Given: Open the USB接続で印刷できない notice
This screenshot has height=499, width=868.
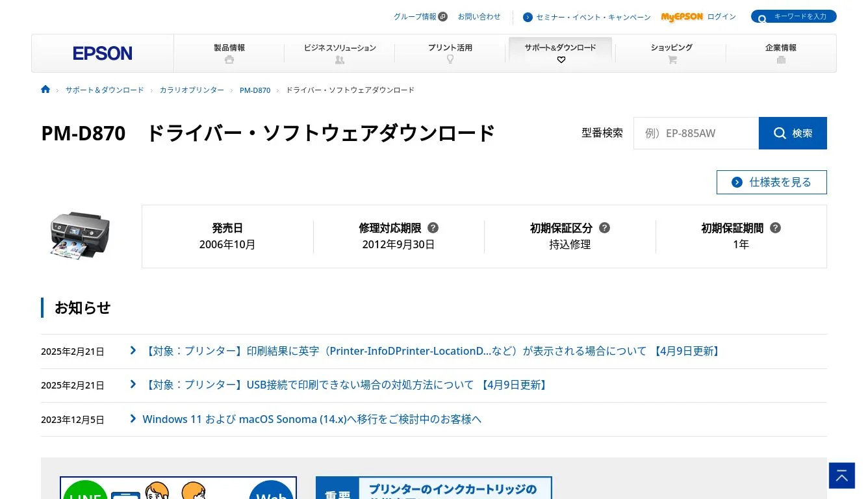Looking at the screenshot, I should tap(346, 385).
